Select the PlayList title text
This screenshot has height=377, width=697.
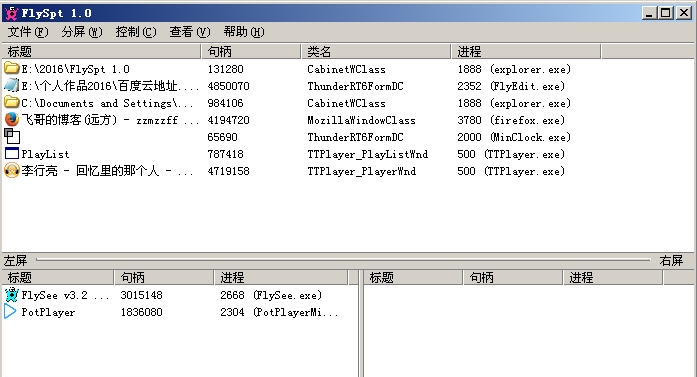point(45,154)
